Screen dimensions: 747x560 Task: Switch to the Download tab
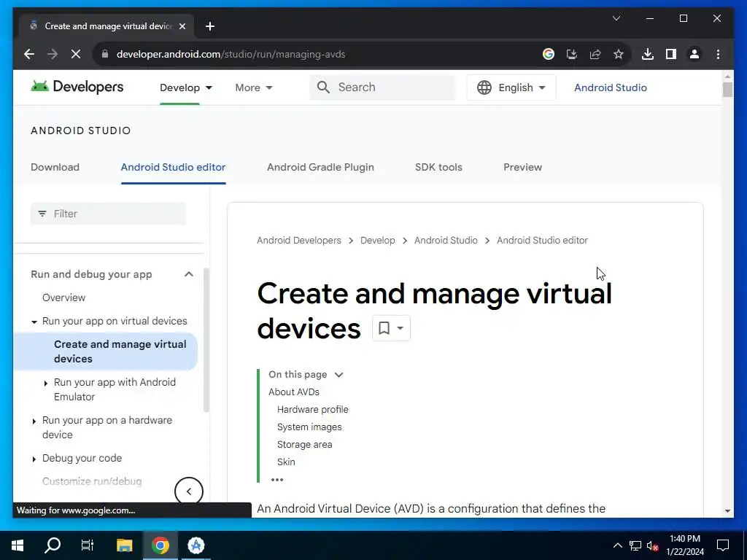pyautogui.click(x=55, y=167)
